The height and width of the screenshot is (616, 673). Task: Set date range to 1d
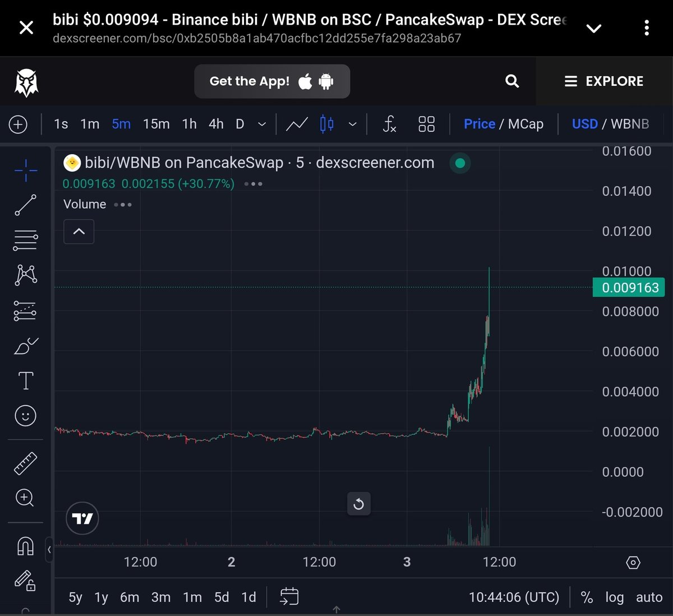pos(248,597)
